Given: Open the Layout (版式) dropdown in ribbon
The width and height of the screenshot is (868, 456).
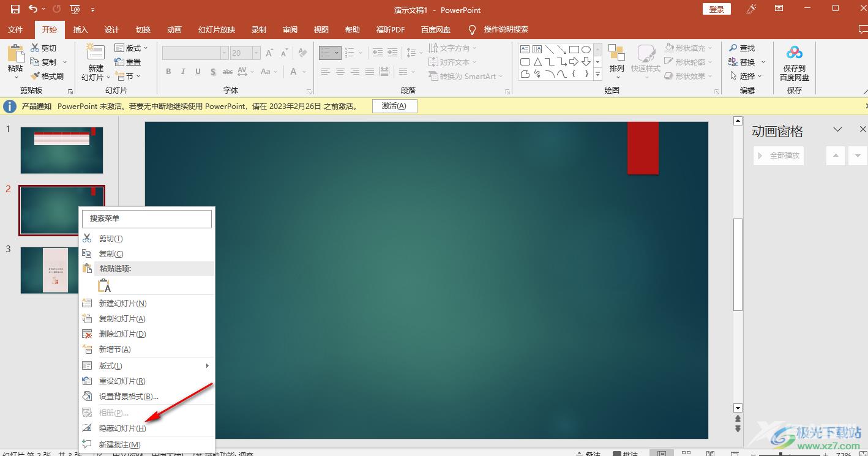Looking at the screenshot, I should tap(132, 48).
